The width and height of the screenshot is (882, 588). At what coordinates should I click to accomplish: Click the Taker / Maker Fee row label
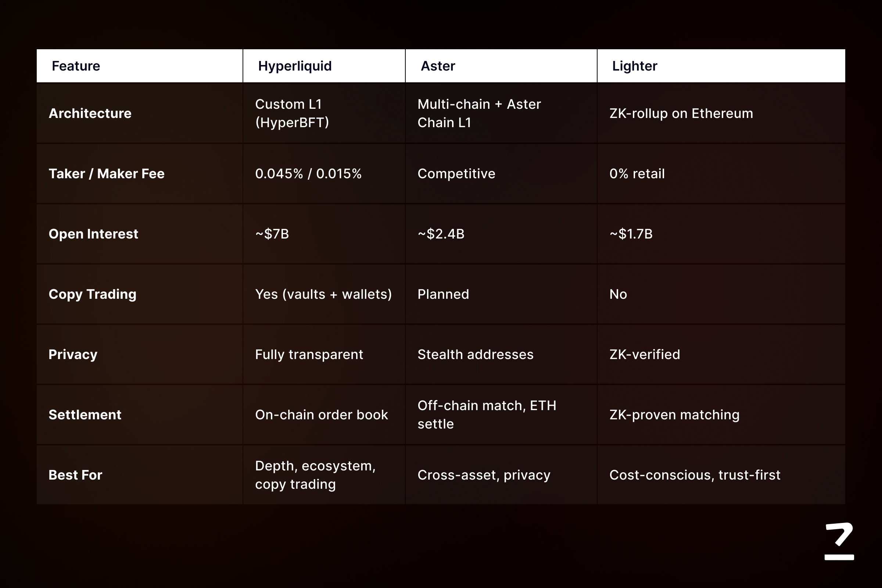click(107, 173)
